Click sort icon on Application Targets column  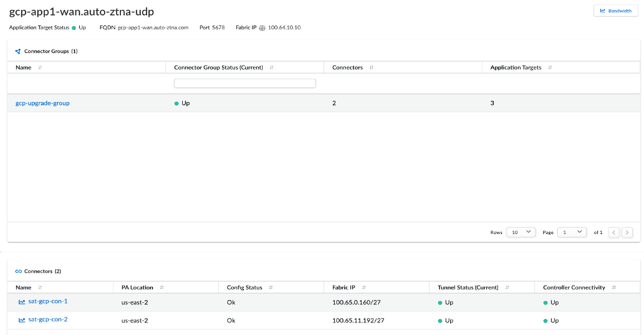click(550, 68)
